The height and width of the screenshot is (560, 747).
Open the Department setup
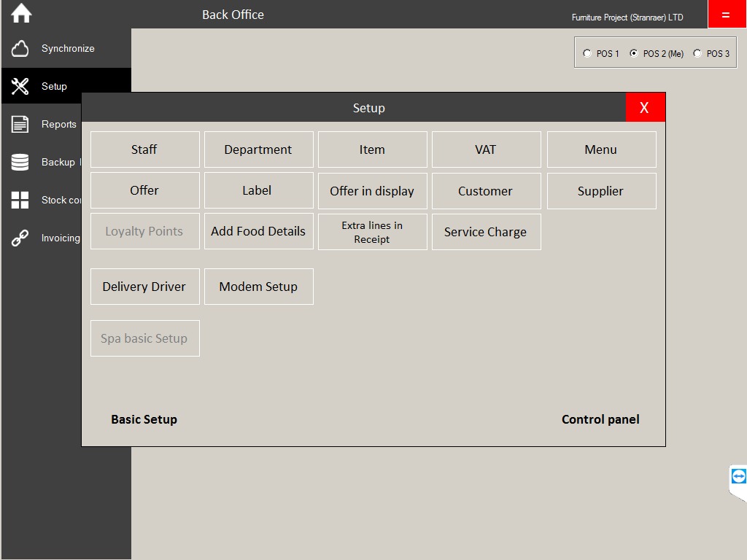coord(258,149)
